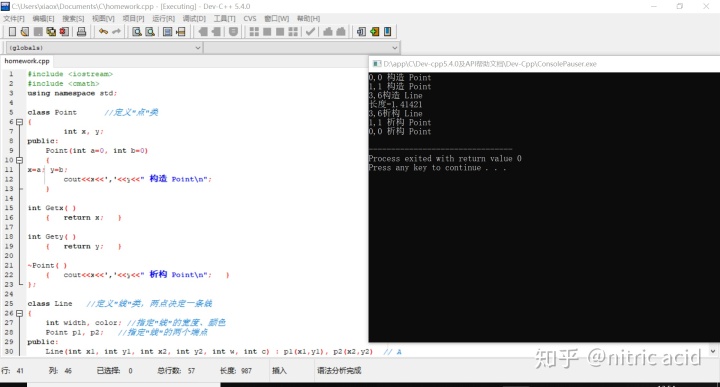720x387 pixels.
Task: Open the 工具[T] menu
Action: (x=224, y=18)
